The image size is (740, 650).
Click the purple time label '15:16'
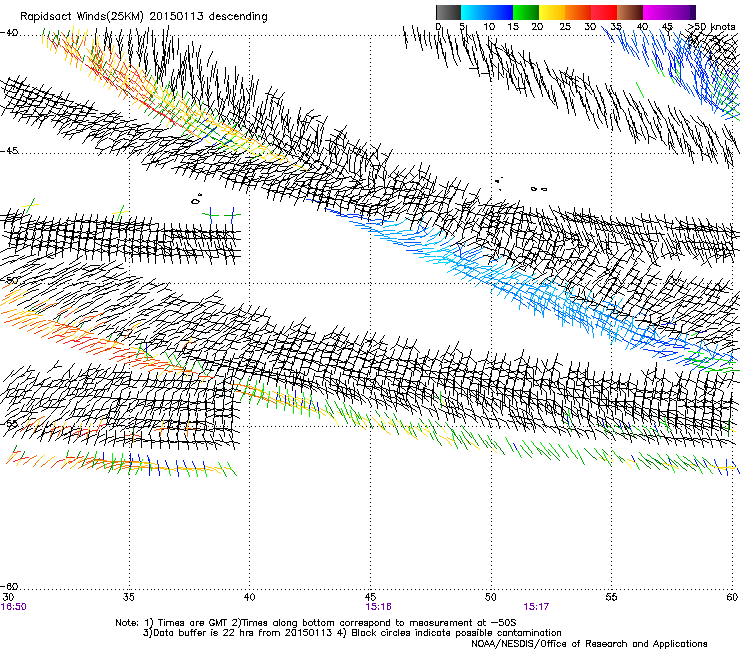(378, 607)
